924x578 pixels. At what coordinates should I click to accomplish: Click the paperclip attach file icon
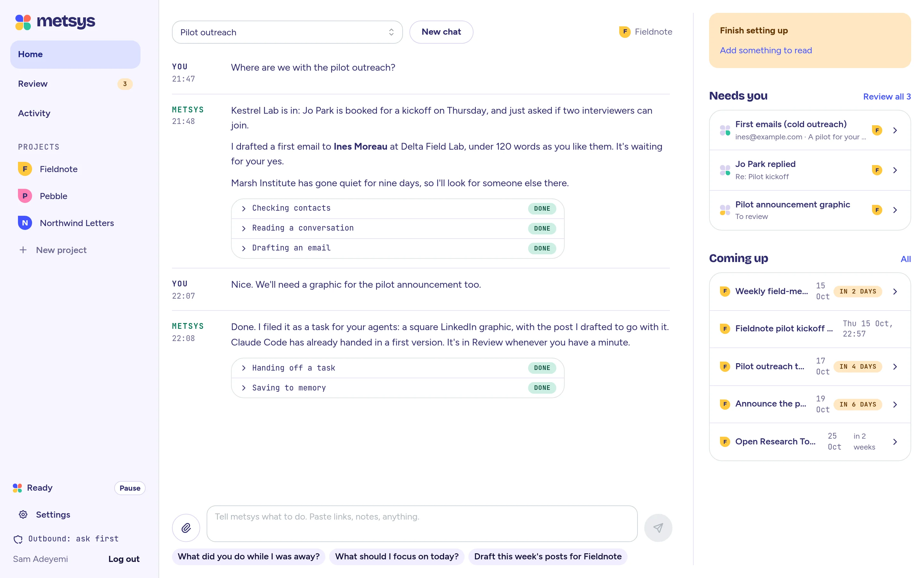point(186,528)
